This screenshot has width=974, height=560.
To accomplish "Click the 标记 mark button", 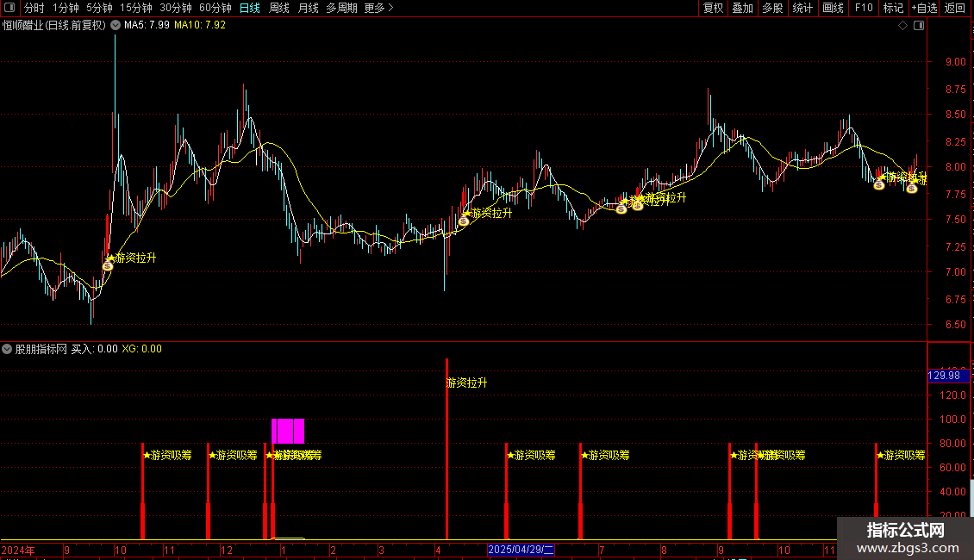I will tap(893, 8).
